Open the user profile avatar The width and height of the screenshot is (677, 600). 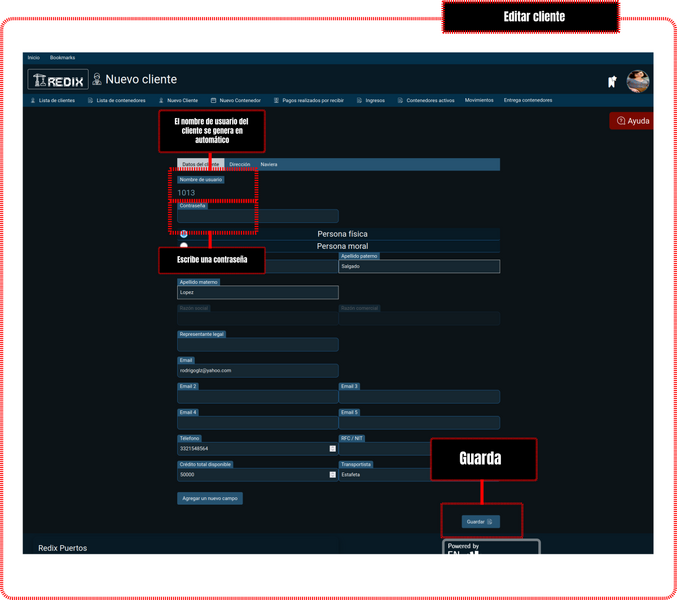click(x=638, y=81)
